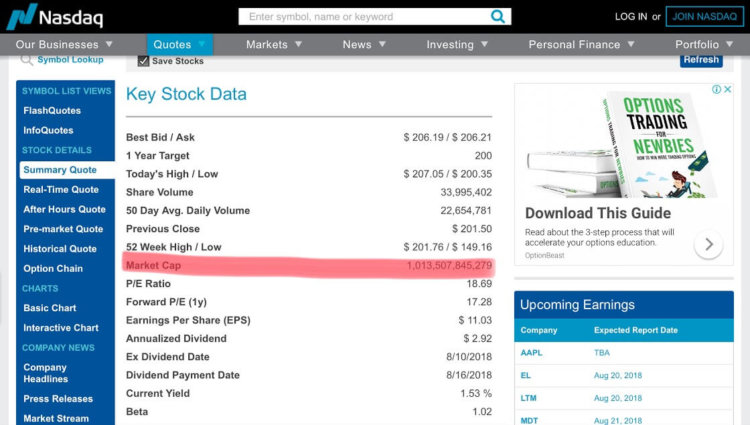
Task: Click the OptionBeast advertiser label
Action: [x=544, y=255]
